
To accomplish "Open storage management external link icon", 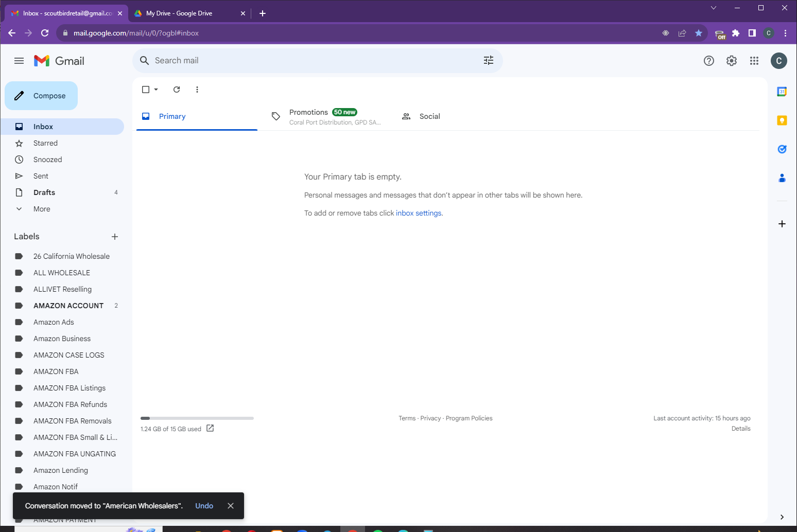I will pos(210,428).
